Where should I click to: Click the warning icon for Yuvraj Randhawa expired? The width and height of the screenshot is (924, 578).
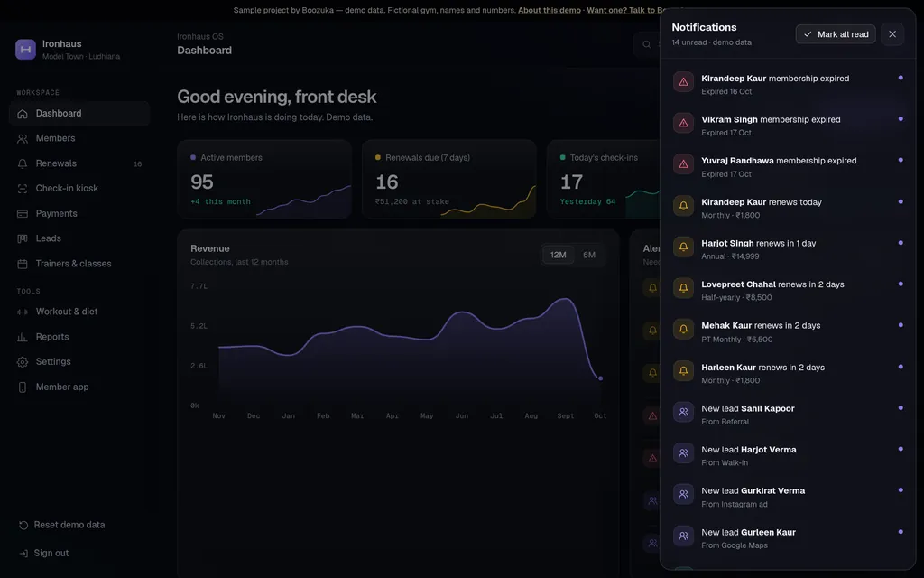coord(684,164)
